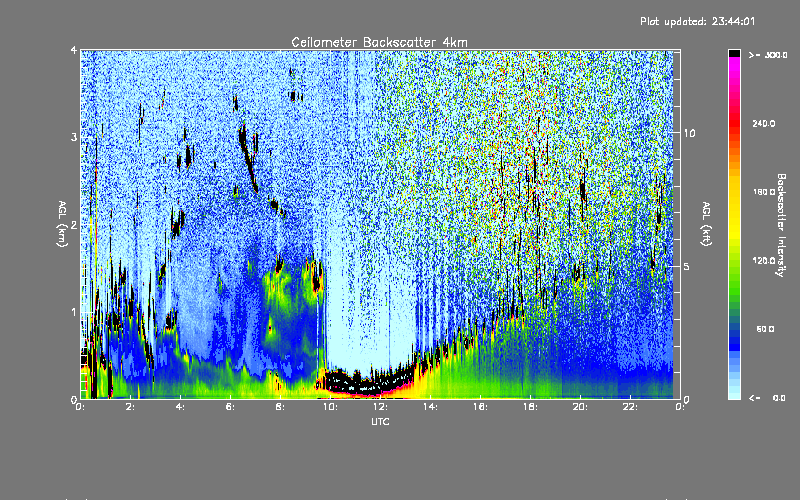Click the black top segment of the colorbar
800x500 pixels.
pyautogui.click(x=734, y=53)
